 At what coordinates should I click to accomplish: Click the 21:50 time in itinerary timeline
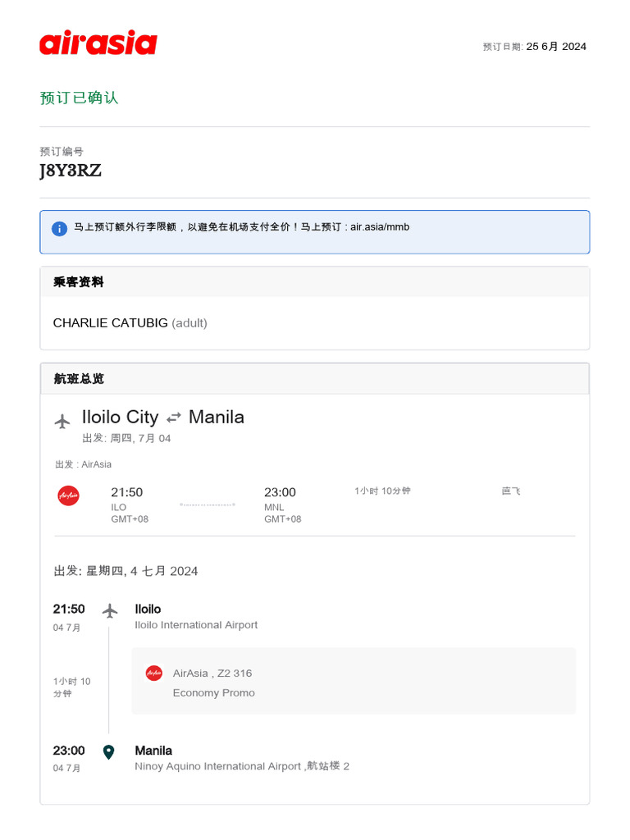pos(69,609)
